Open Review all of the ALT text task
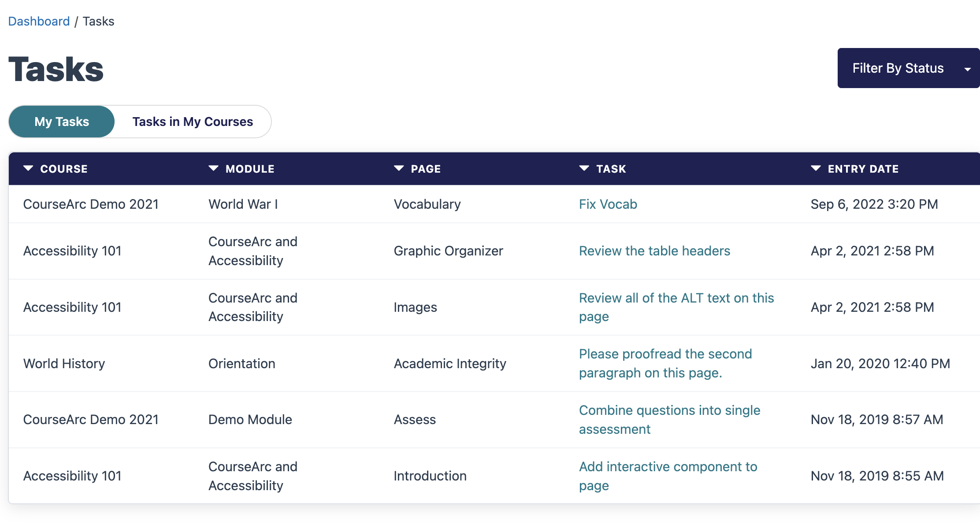Image resolution: width=980 pixels, height=532 pixels. click(x=676, y=307)
